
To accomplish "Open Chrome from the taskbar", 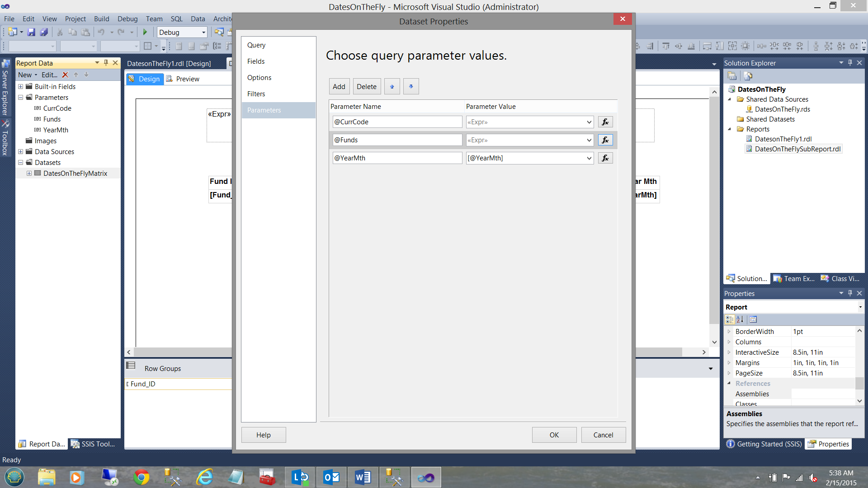I will click(141, 477).
